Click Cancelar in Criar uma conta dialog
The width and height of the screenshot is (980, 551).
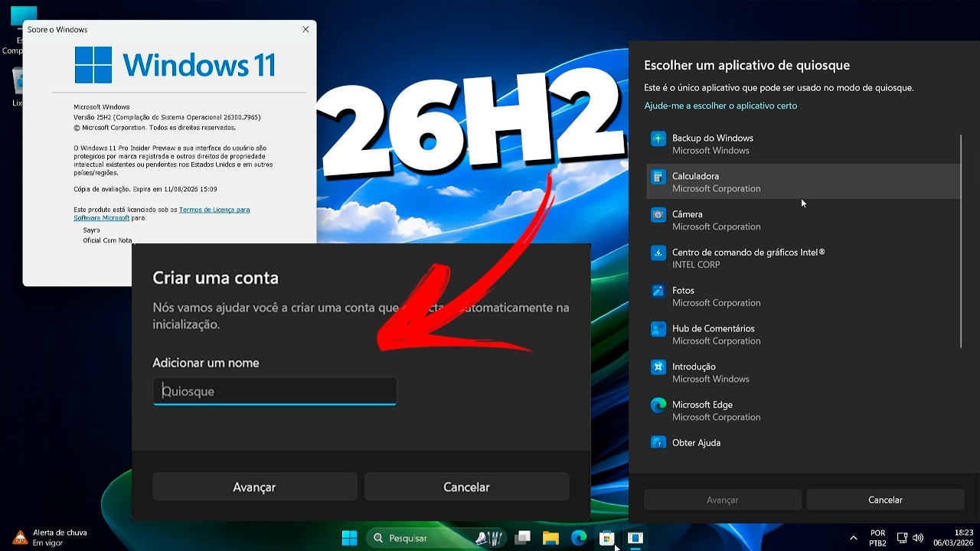(466, 487)
